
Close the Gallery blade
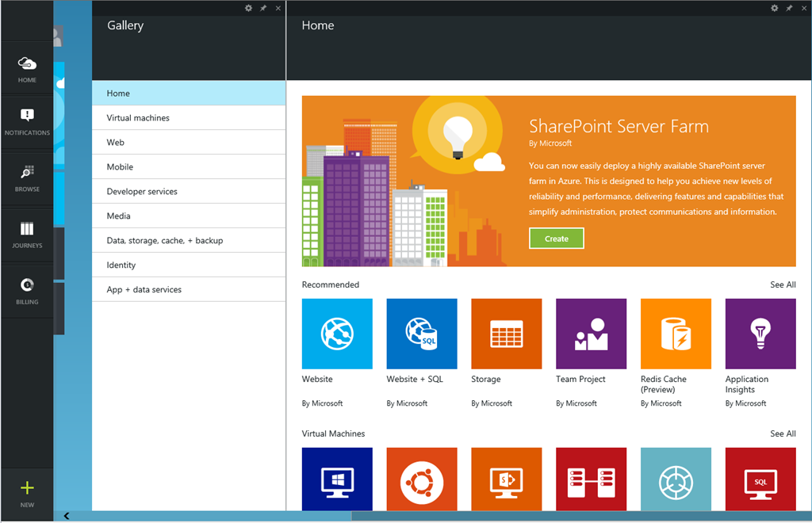(278, 8)
